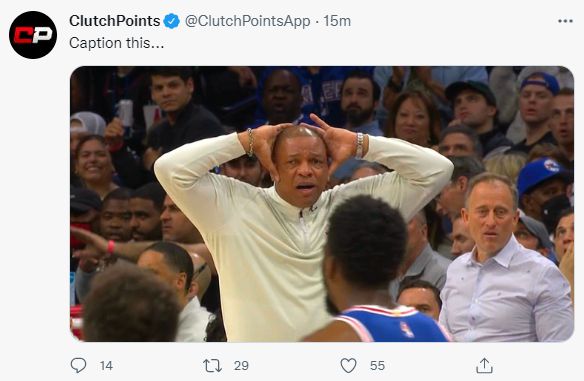Select the "Caption this..." tweet text

pos(117,43)
